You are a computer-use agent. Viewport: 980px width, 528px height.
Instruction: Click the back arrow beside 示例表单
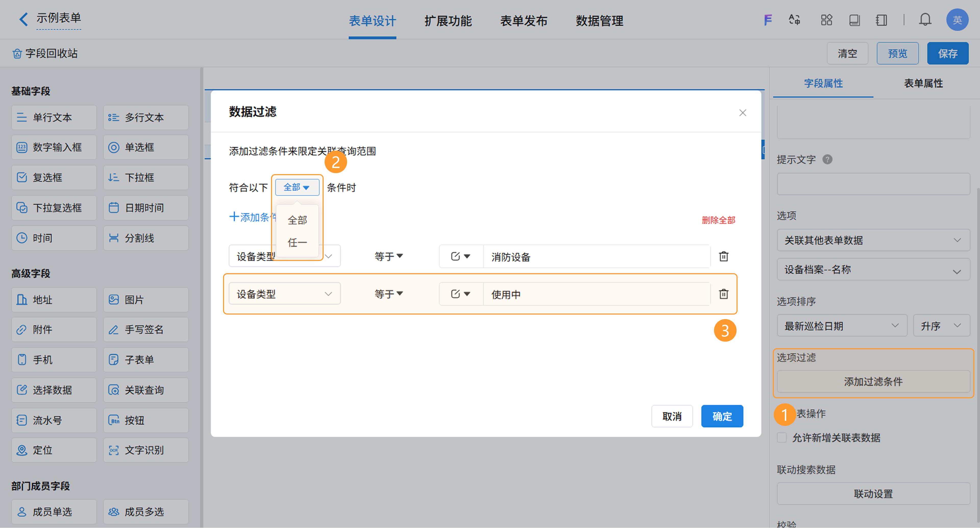click(x=23, y=19)
